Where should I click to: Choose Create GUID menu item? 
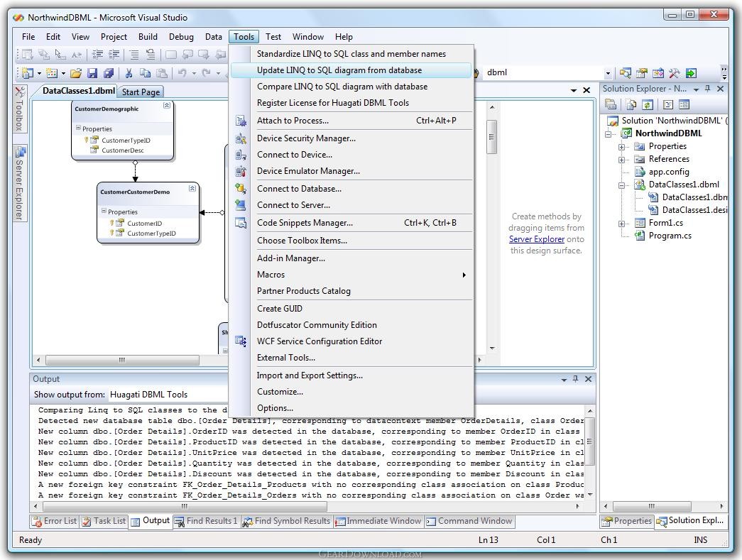[351, 308]
